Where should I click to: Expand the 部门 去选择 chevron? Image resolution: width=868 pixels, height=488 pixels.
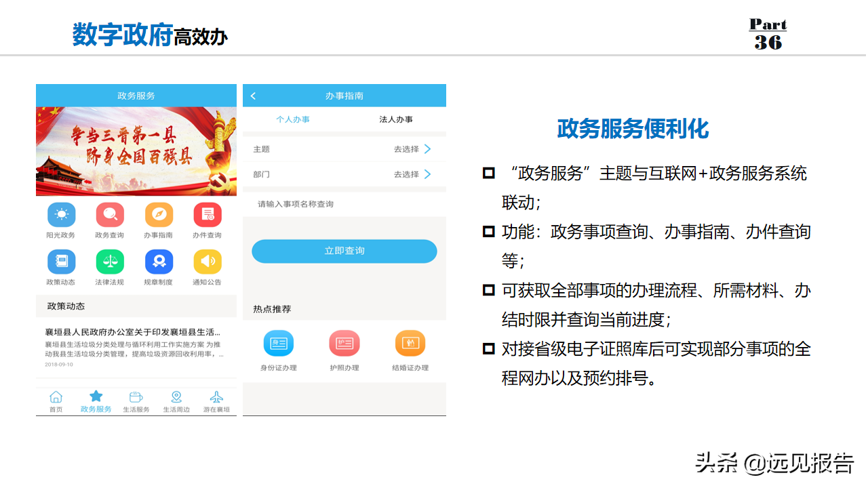(x=428, y=174)
